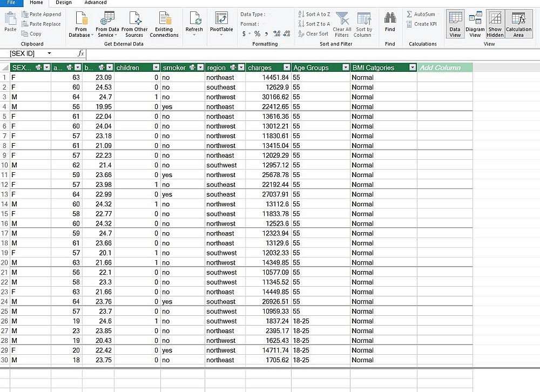The image size is (540, 392).
Task: Apply thousands separator comma format
Action: [266, 33]
